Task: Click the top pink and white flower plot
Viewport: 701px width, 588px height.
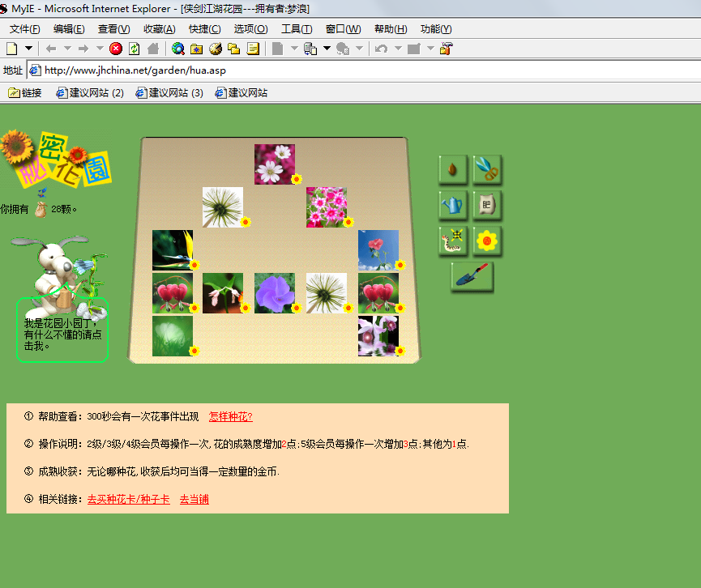Action: 275,164
